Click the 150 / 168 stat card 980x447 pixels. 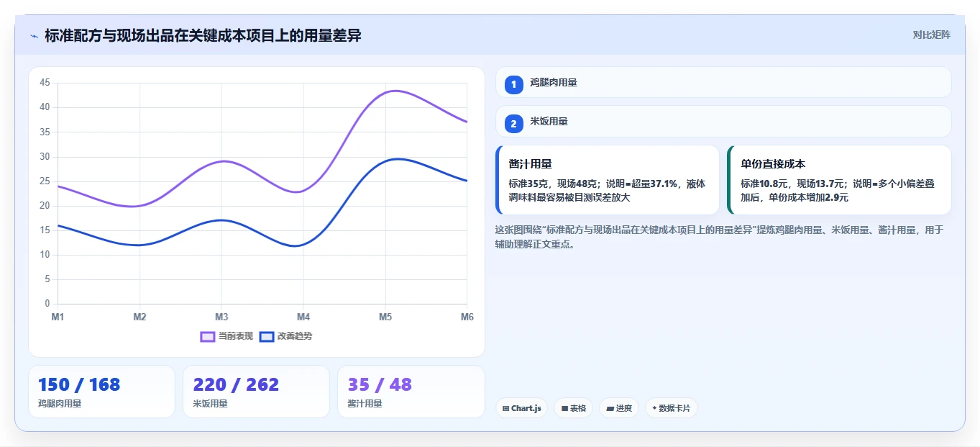tap(101, 392)
